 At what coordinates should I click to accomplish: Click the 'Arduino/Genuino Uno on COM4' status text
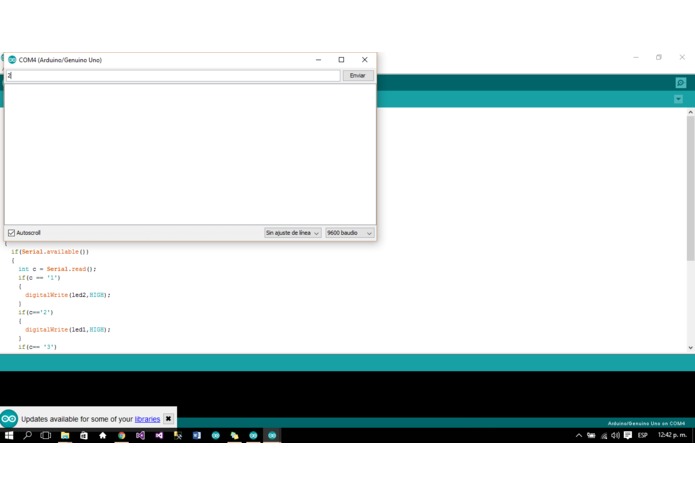646,424
